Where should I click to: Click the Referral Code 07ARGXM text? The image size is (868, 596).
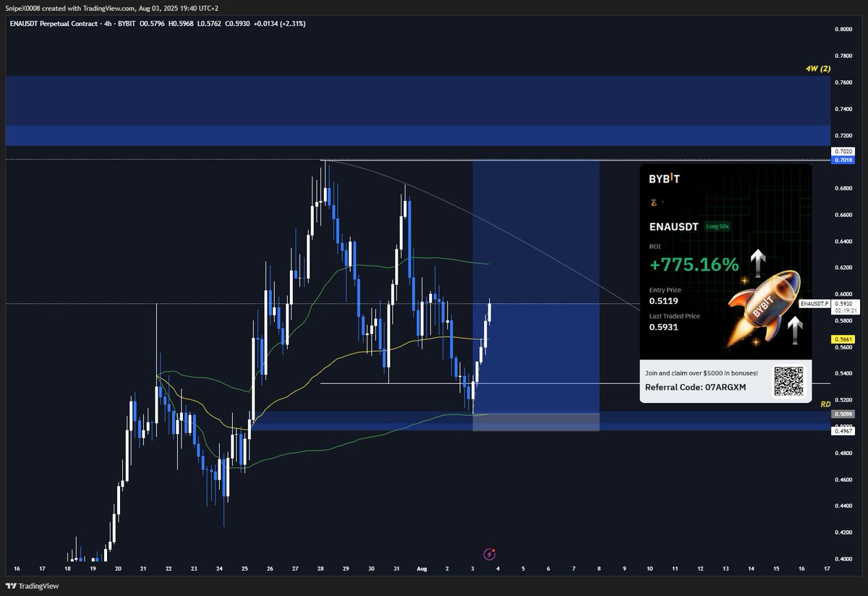(695, 387)
